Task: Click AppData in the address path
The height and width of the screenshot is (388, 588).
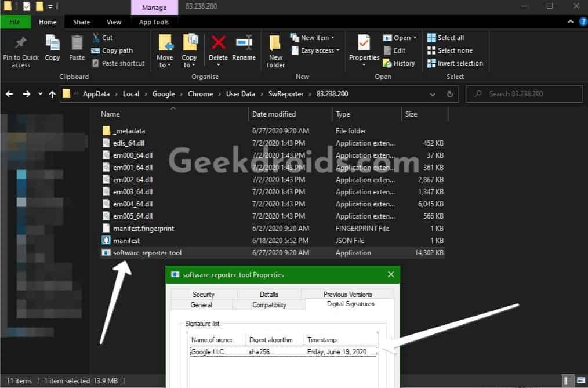Action: 96,94
